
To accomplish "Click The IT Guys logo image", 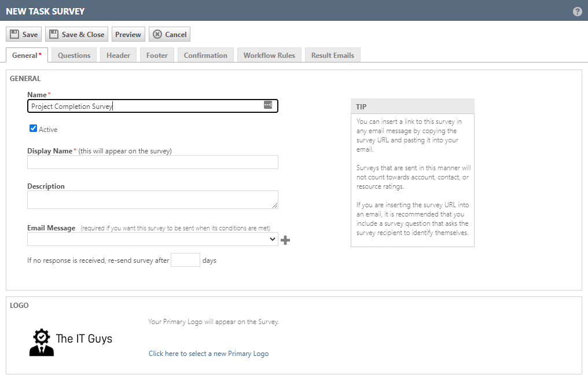I will click(71, 341).
